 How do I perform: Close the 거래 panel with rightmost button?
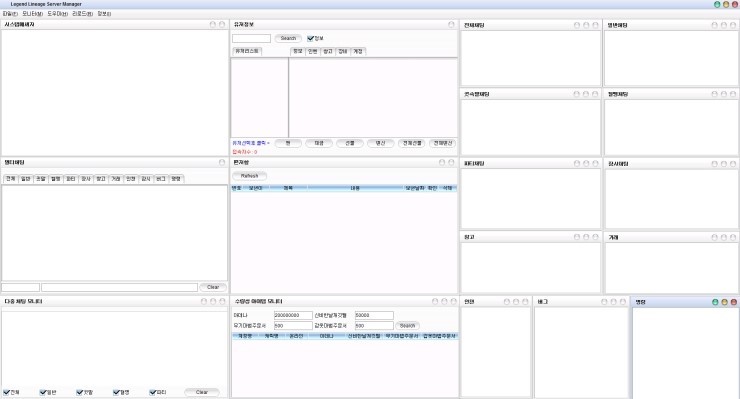(733, 238)
